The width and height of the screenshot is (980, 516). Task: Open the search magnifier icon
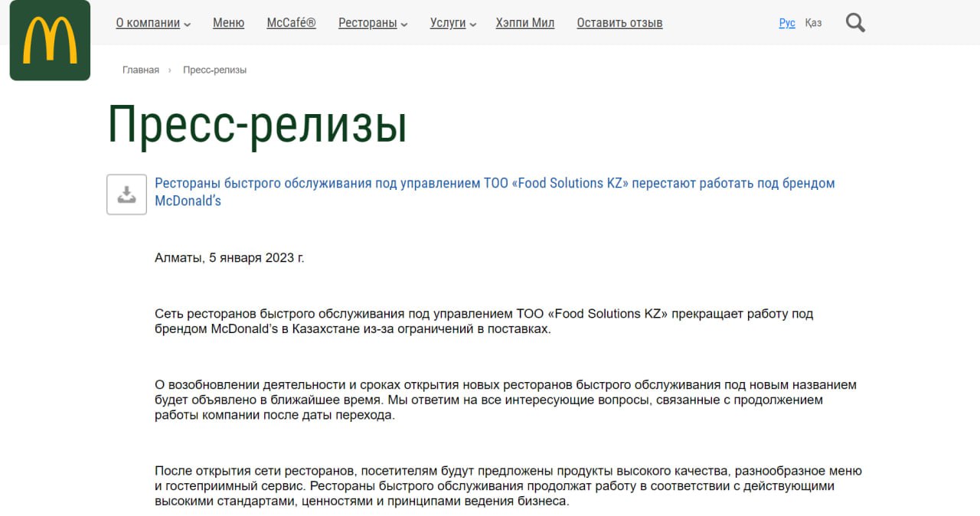855,23
